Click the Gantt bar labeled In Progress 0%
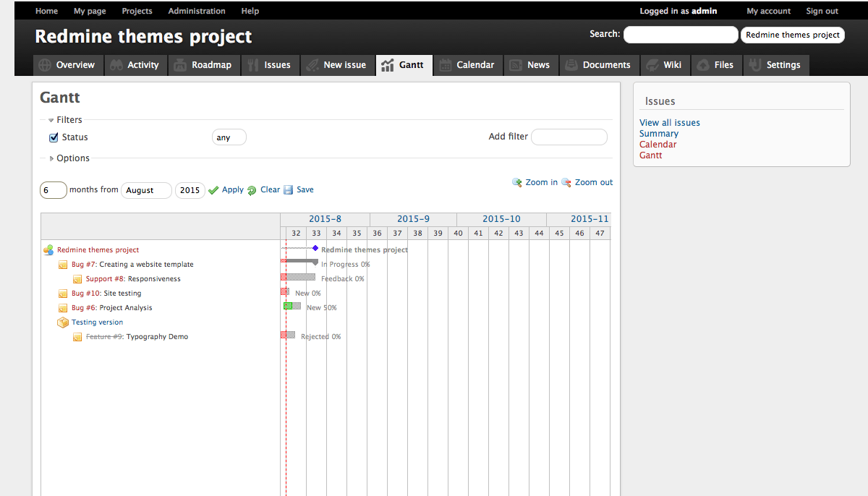This screenshot has width=868, height=496. [299, 261]
